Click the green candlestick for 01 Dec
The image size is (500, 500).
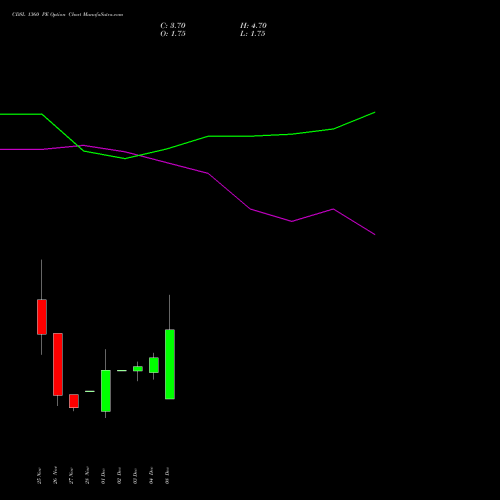pos(106,391)
